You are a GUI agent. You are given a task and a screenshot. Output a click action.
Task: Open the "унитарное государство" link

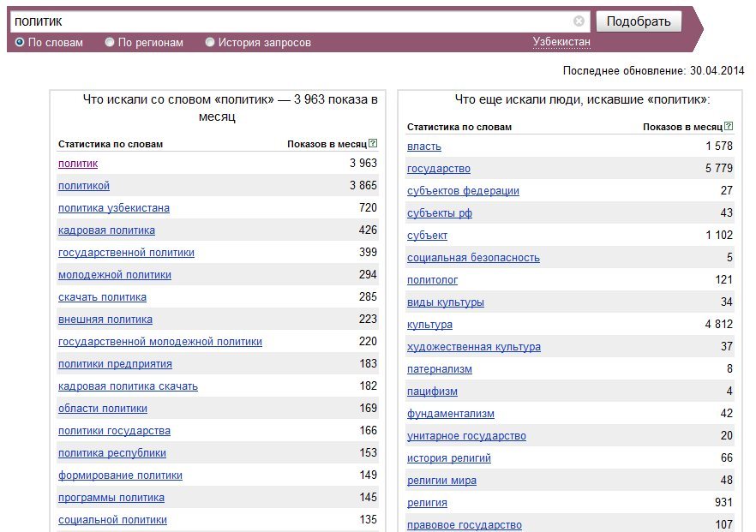[466, 435]
